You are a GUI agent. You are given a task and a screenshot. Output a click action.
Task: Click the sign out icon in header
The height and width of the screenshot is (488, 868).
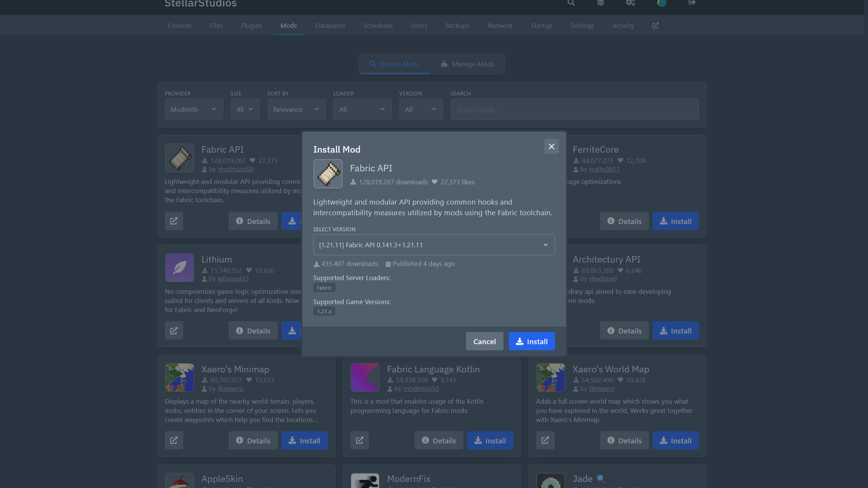[x=692, y=3]
